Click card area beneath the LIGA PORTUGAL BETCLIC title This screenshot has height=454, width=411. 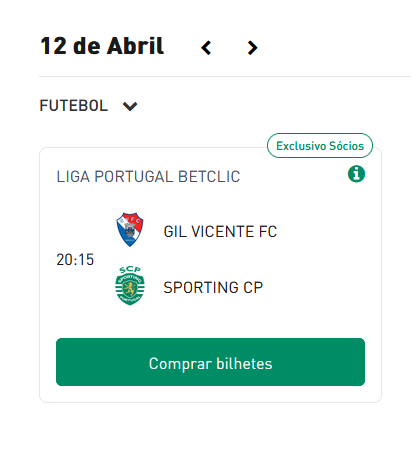[210, 198]
